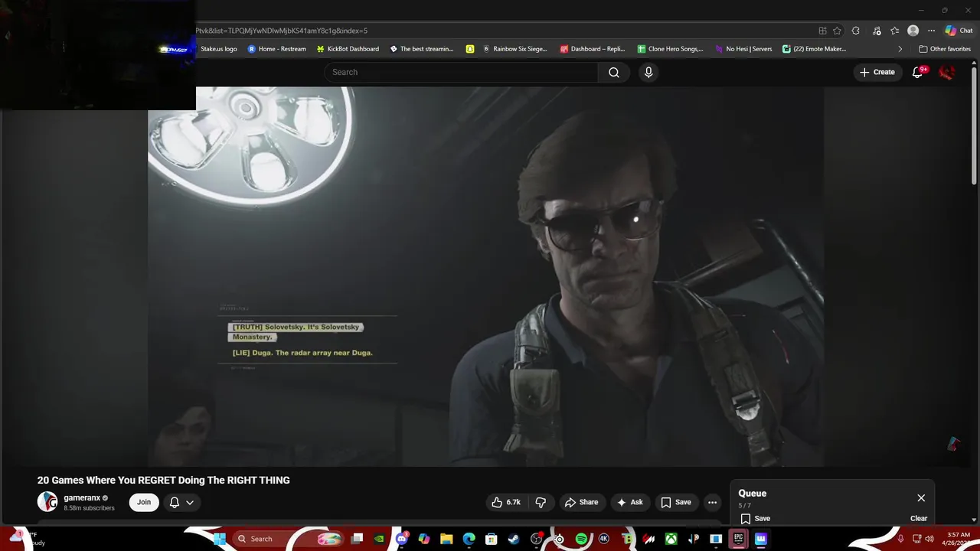Open YouTube notifications bell with 9+ badge
Viewport: 980px width, 551px height.
coord(918,72)
